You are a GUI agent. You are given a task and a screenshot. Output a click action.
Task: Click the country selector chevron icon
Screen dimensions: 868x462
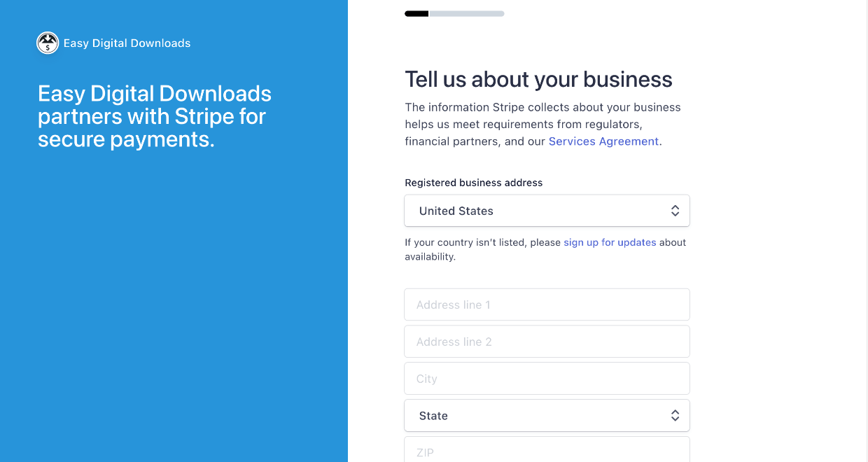pyautogui.click(x=675, y=210)
